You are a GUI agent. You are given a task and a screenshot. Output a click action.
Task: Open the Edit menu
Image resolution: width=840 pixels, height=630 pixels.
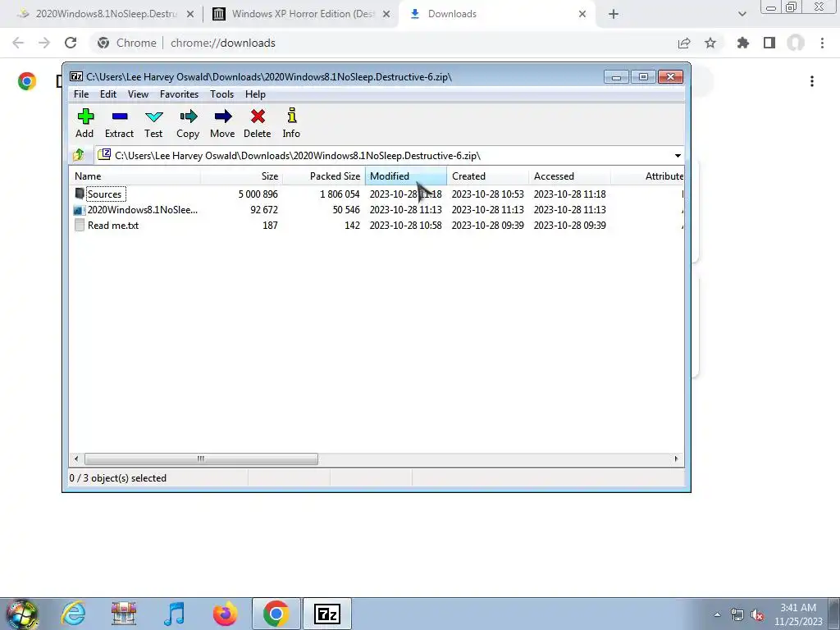point(108,94)
